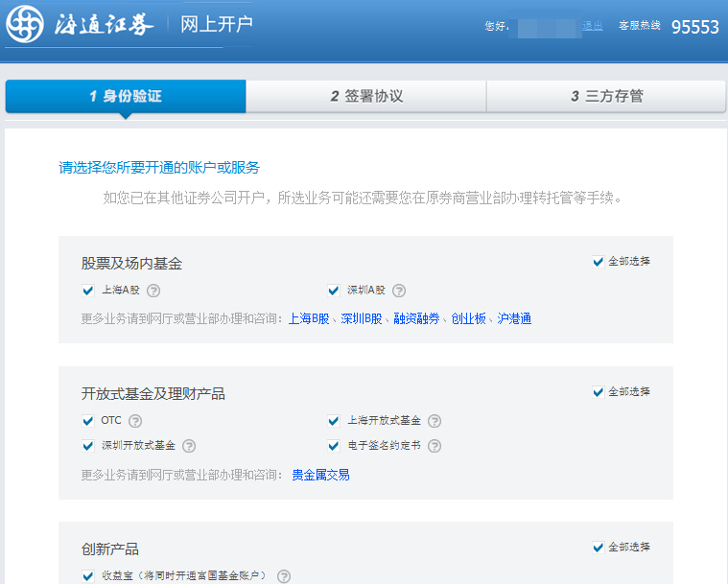
Task: Uncheck the 深圳A股 checkbox
Action: coord(334,291)
